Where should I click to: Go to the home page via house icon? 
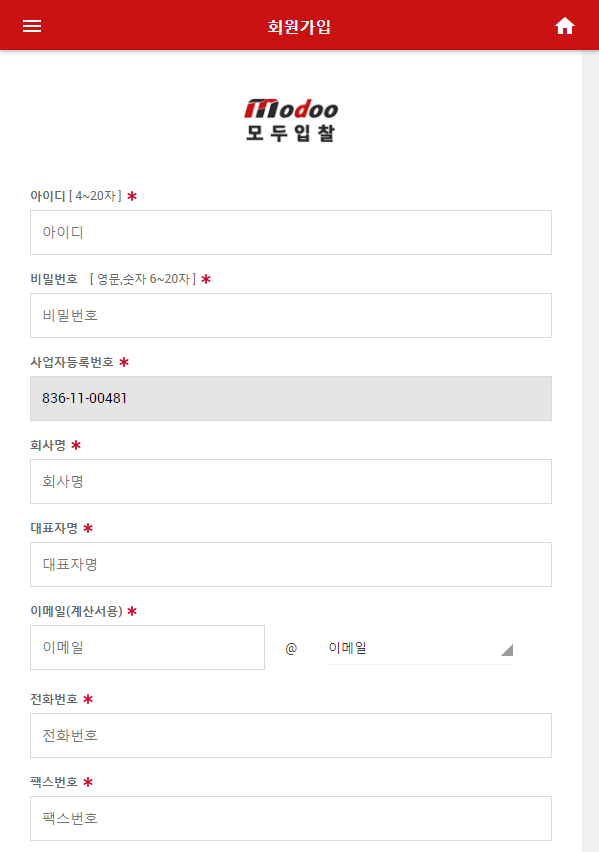(x=565, y=26)
